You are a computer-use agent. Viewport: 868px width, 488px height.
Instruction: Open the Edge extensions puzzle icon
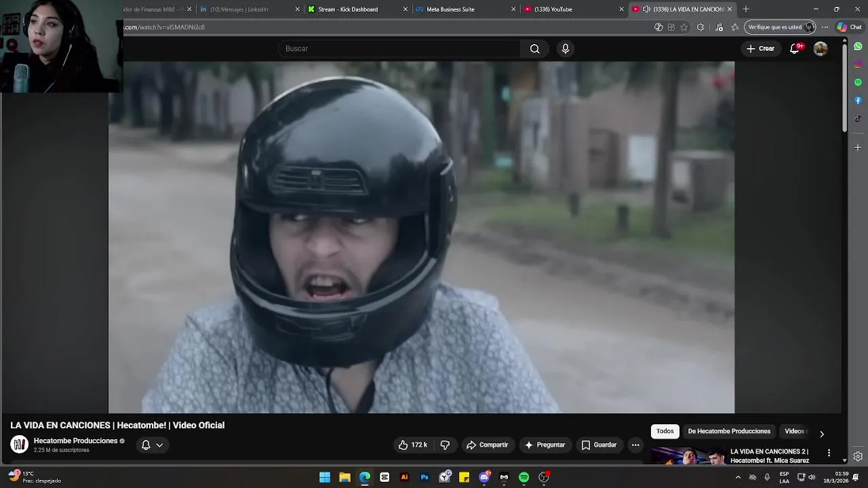[x=701, y=27]
